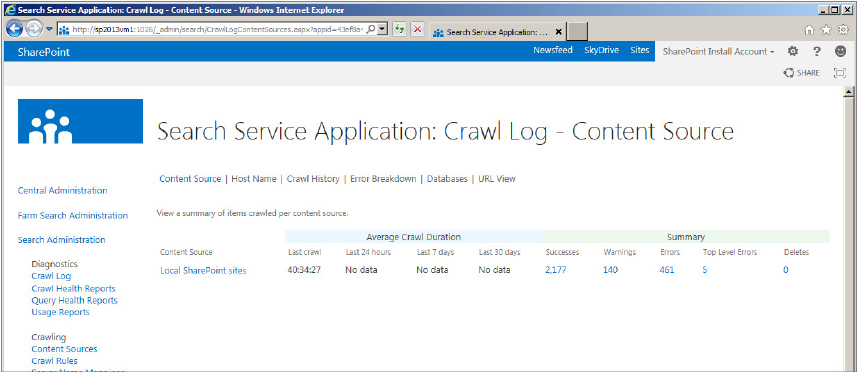This screenshot has width=859, height=372.
Task: Open Sites in the suite bar
Action: point(640,50)
